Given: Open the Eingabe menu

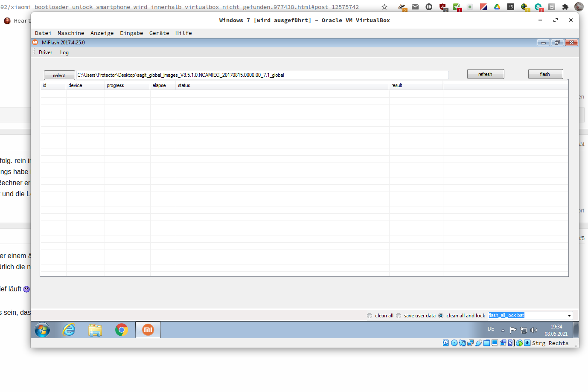Looking at the screenshot, I should (131, 33).
